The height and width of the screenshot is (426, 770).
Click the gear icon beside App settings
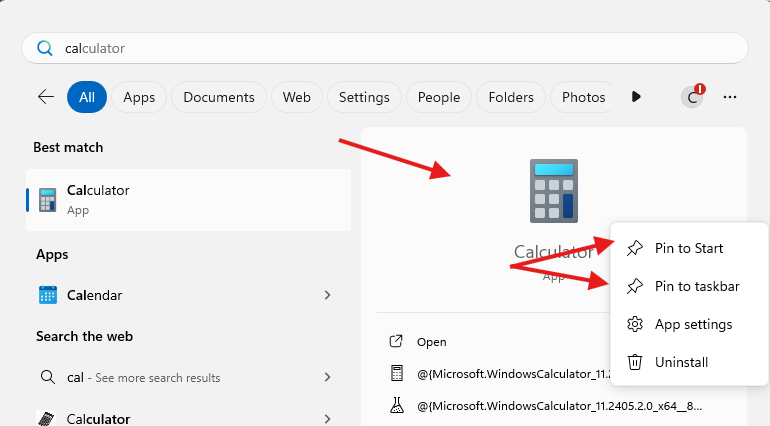pos(634,324)
